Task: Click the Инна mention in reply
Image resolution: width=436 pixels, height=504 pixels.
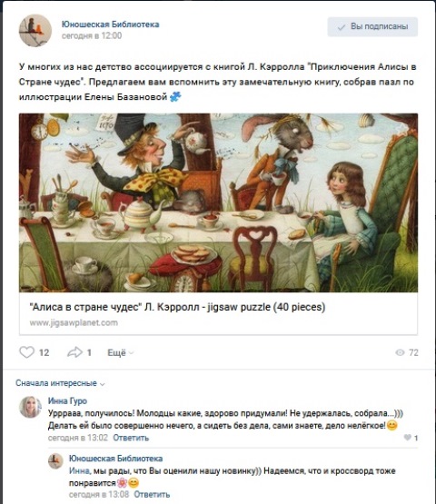Action: pyautogui.click(x=79, y=471)
